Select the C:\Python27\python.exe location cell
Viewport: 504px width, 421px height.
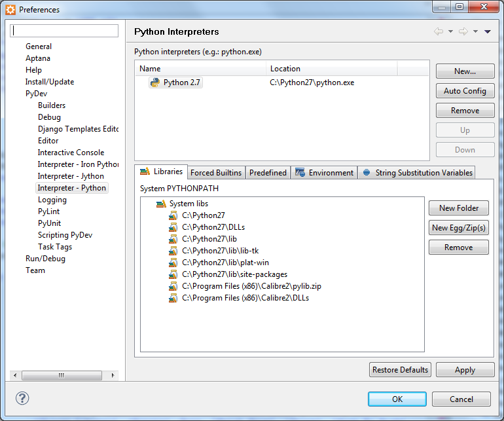click(x=312, y=82)
